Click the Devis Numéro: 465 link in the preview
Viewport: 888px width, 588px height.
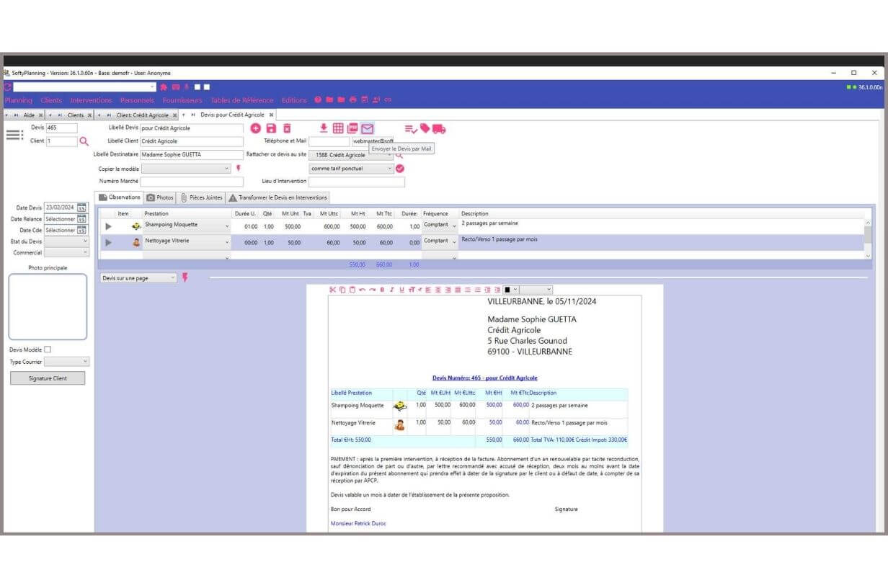pos(485,378)
